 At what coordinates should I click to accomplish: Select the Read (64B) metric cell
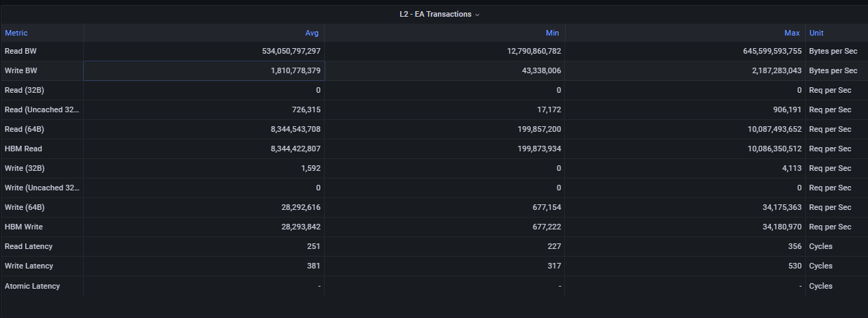[x=42, y=129]
